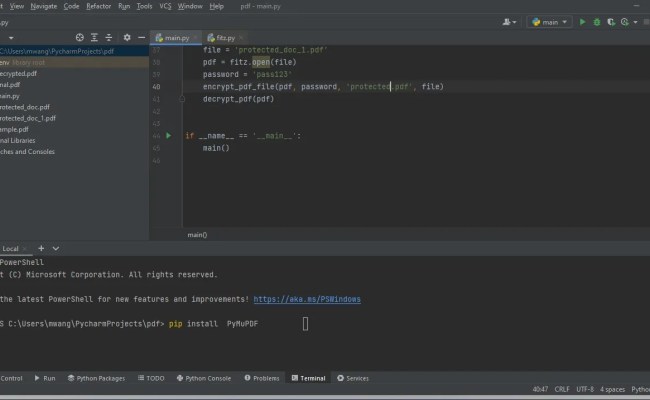Select the Local terminal tab
Image resolution: width=650 pixels, height=400 pixels.
[10, 249]
